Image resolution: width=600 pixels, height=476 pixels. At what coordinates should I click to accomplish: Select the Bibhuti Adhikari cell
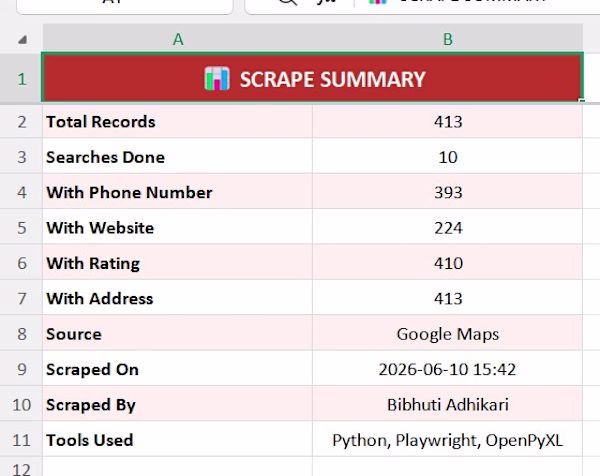448,405
